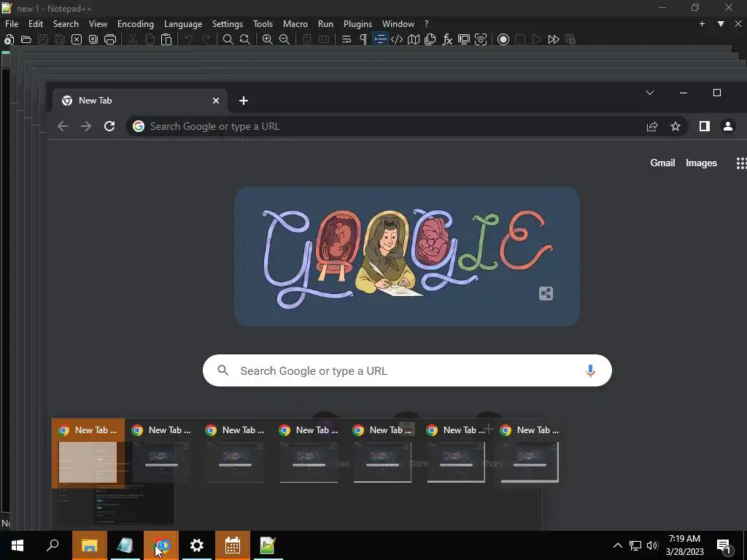Click the Find magnifier icon in toolbar

(x=228, y=39)
